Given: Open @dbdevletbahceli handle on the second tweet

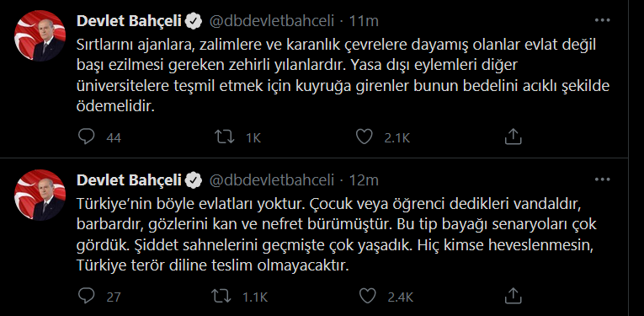Looking at the screenshot, I should pyautogui.click(x=272, y=180).
